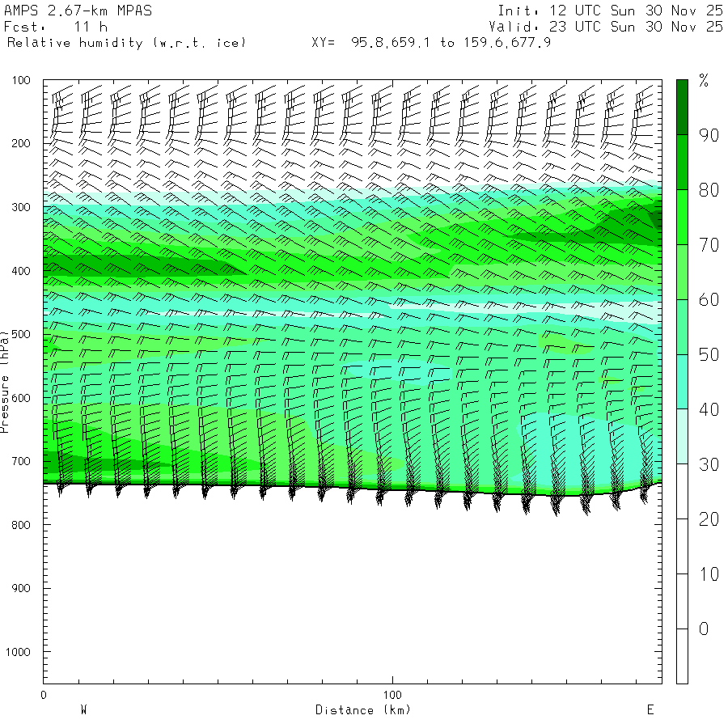
Task: Click the 500 hPa pressure axis label
Action: (21, 334)
